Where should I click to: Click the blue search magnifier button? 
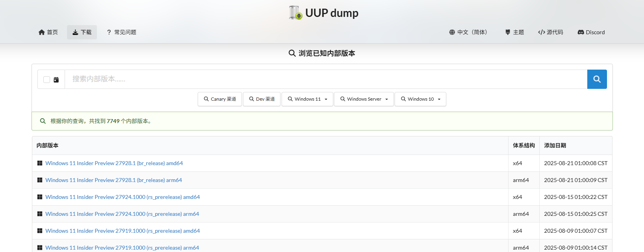(597, 79)
